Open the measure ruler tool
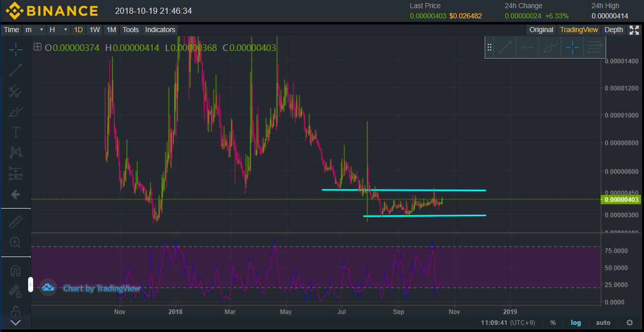 [x=16, y=222]
